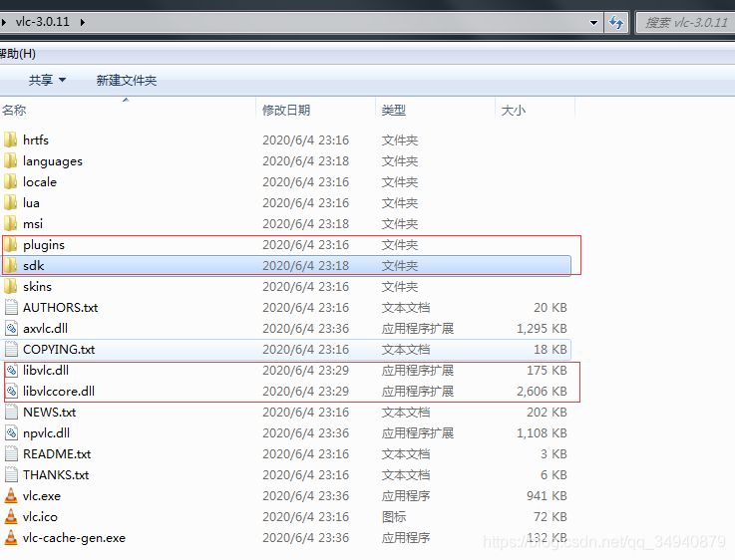The width and height of the screenshot is (735, 560).
Task: Select the file name README.txt
Action: [x=57, y=453]
